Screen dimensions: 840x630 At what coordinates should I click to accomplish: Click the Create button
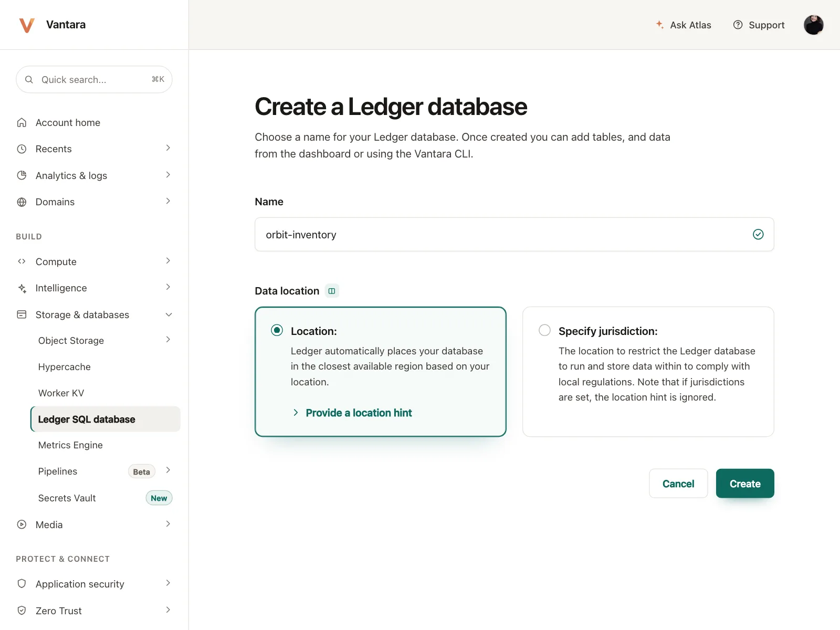(x=745, y=484)
